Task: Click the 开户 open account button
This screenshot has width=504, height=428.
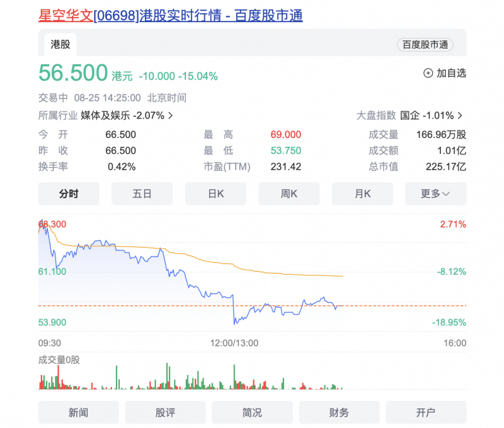Action: tap(426, 413)
